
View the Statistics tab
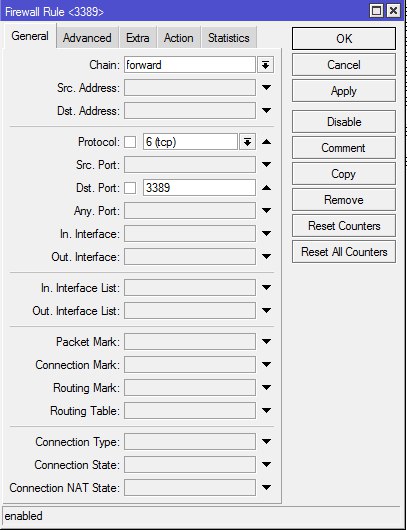click(x=229, y=38)
